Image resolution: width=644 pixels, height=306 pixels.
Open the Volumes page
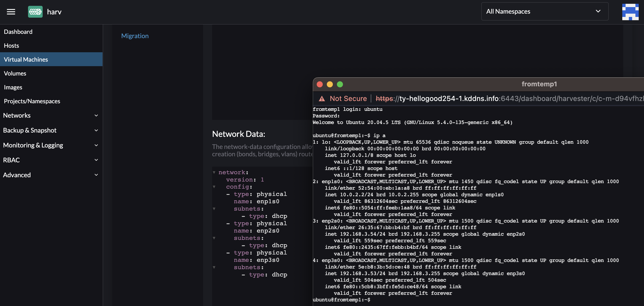coord(15,73)
